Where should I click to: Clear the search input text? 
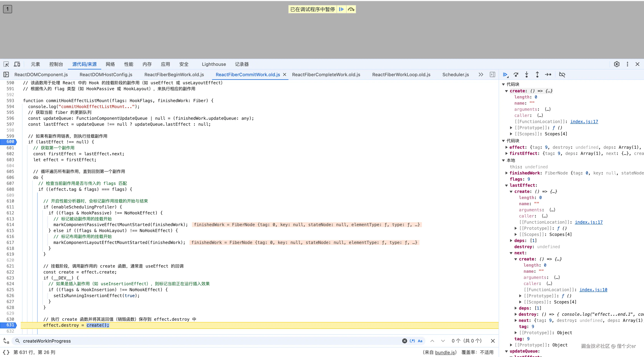tap(404, 341)
